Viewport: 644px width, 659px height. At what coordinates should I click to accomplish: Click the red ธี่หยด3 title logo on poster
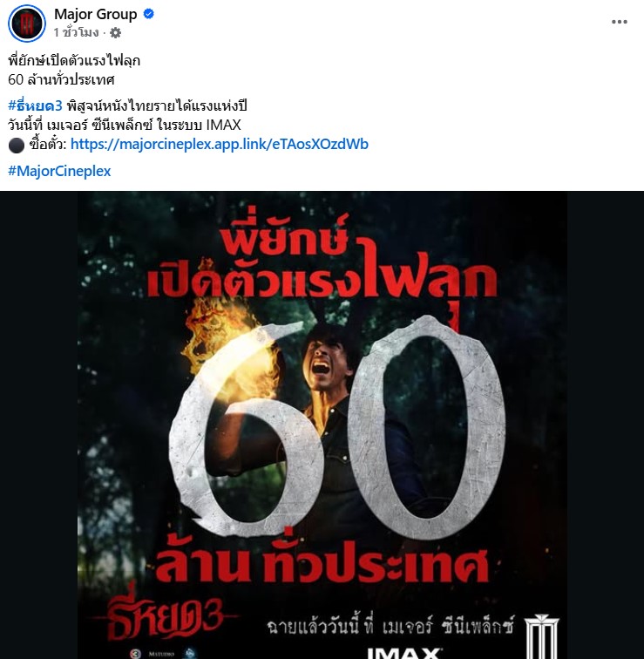point(164,617)
